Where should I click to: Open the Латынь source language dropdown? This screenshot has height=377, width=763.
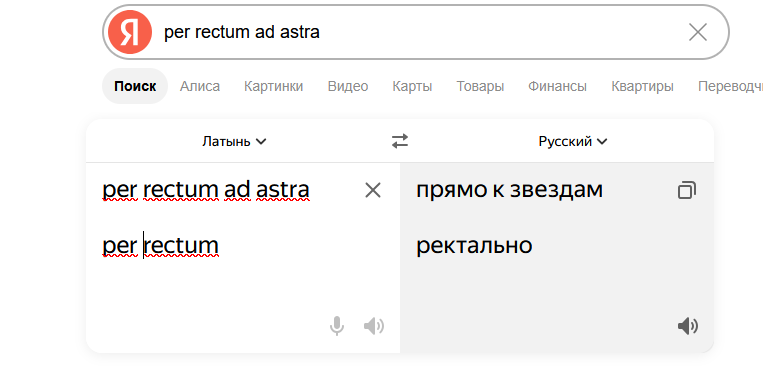[x=235, y=142]
